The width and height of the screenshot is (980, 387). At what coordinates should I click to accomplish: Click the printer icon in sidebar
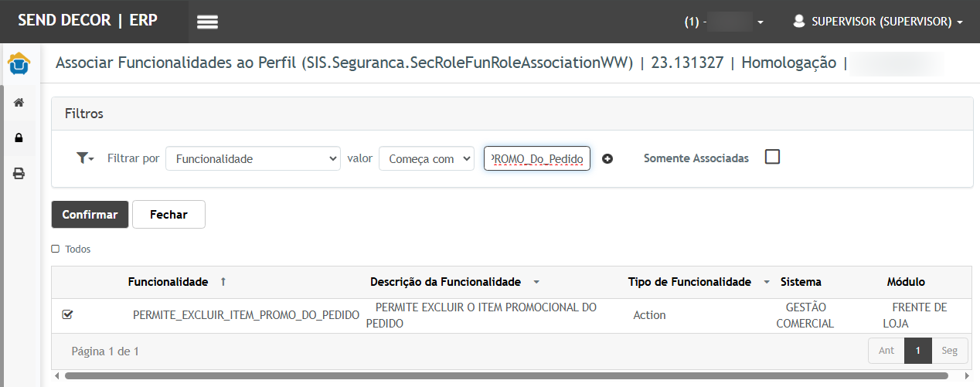pos(19,174)
